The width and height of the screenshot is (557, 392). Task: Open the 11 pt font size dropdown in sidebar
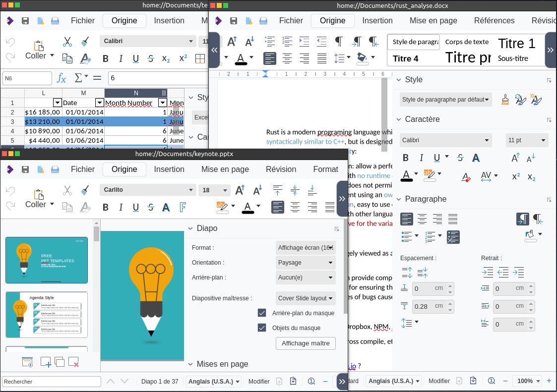pyautogui.click(x=527, y=140)
